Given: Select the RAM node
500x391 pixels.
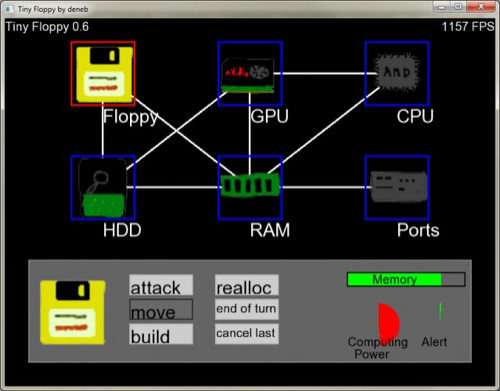Looking at the screenshot, I should [x=250, y=188].
